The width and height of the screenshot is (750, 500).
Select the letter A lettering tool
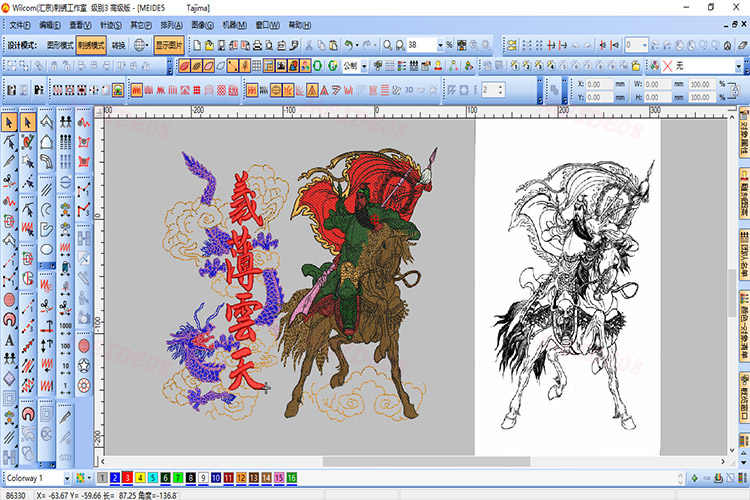pyautogui.click(x=9, y=339)
